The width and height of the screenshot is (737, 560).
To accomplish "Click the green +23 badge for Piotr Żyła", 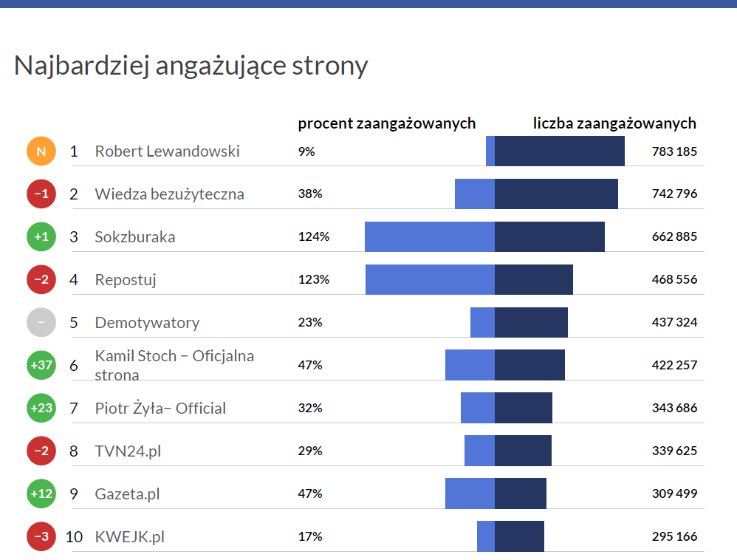I will tap(41, 409).
